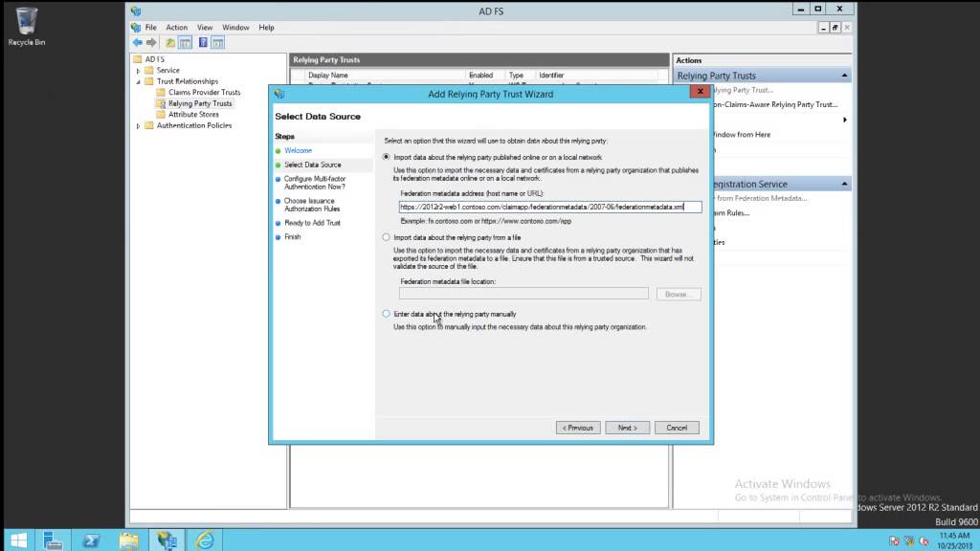
Task: Select 'Import data published online' radio option
Action: [x=387, y=158]
